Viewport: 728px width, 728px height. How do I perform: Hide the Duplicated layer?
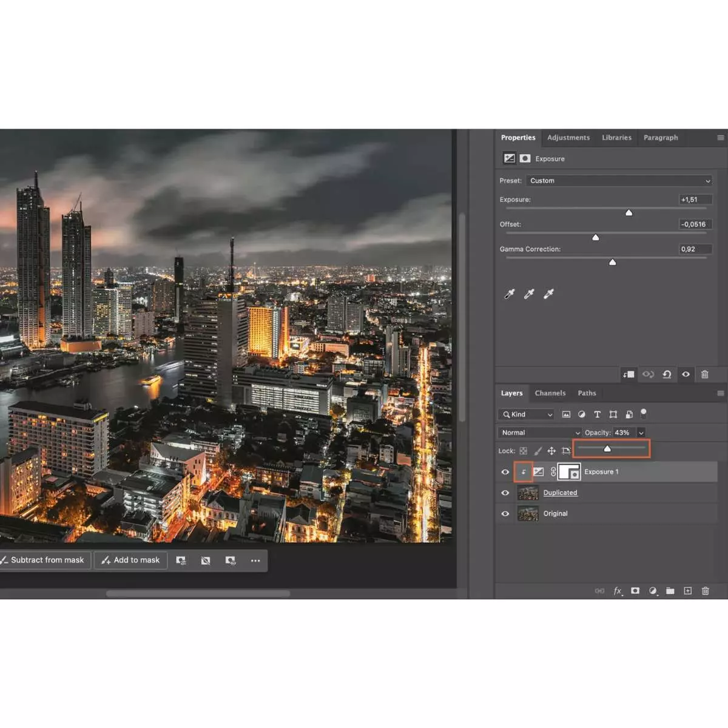[x=505, y=493]
